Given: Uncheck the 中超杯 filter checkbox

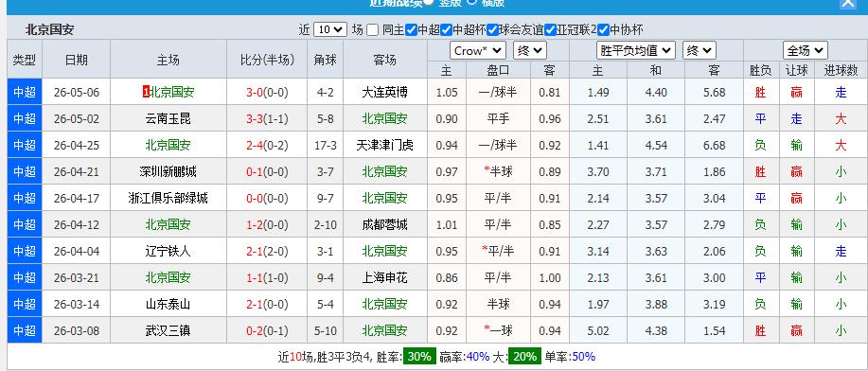Looking at the screenshot, I should pyautogui.click(x=446, y=30).
